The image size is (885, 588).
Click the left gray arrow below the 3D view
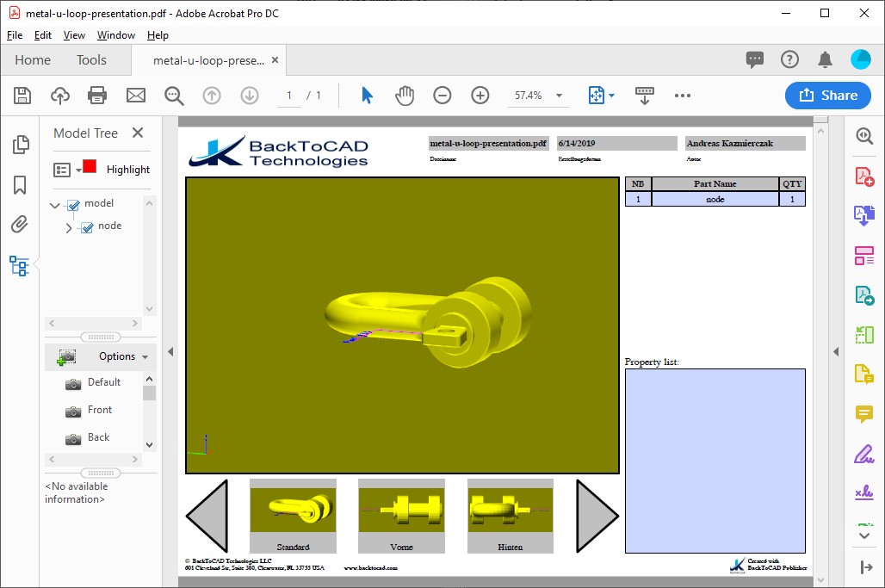(207, 516)
